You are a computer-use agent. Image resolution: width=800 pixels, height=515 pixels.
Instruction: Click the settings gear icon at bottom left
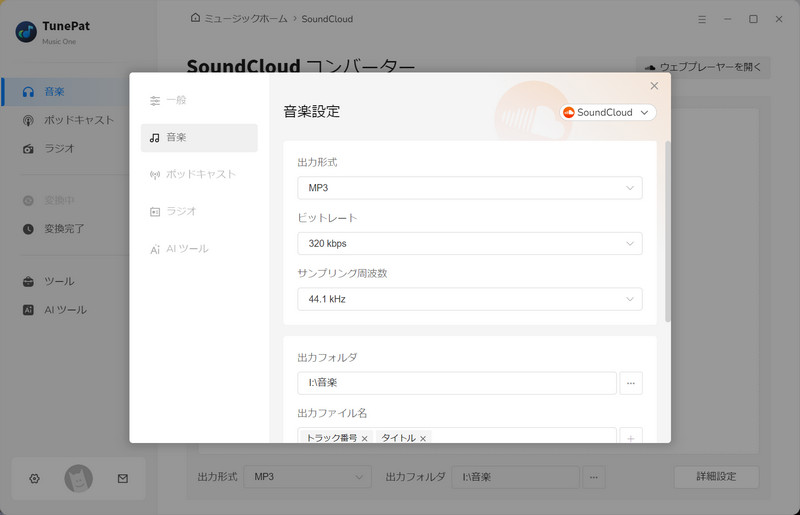pyautogui.click(x=34, y=478)
